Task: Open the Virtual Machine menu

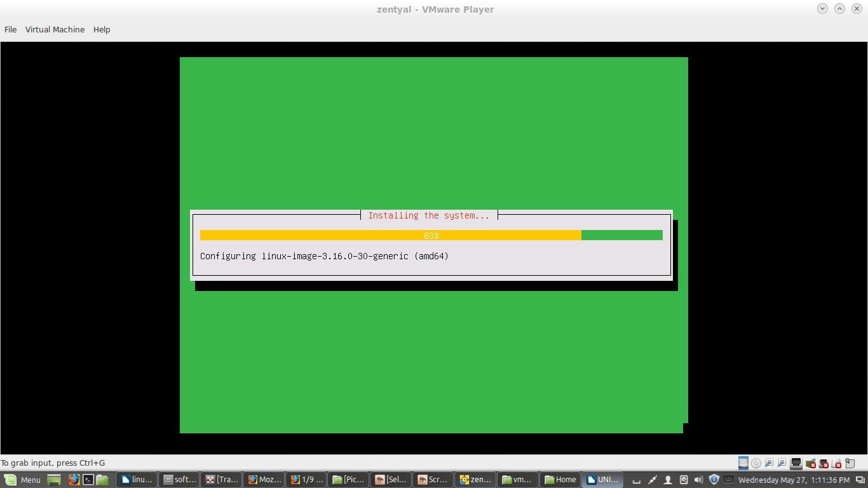Action: click(x=55, y=29)
